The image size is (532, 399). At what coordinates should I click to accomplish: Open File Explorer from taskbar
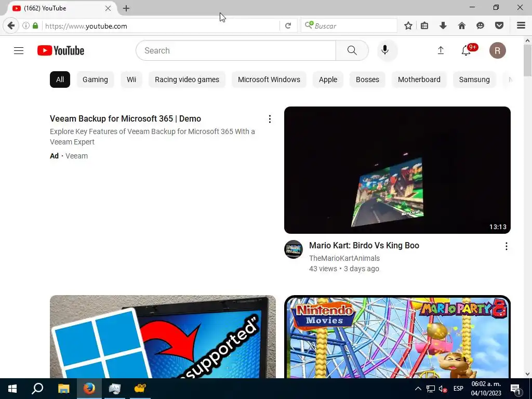click(63, 389)
